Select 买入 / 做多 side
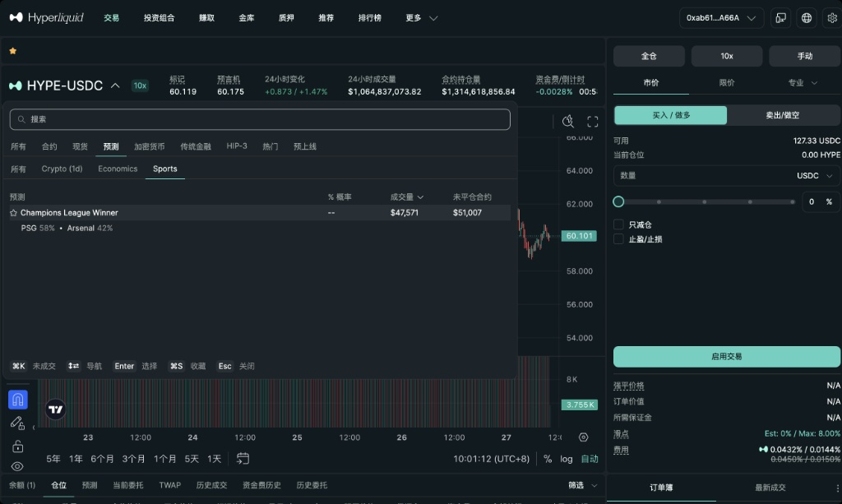 671,115
